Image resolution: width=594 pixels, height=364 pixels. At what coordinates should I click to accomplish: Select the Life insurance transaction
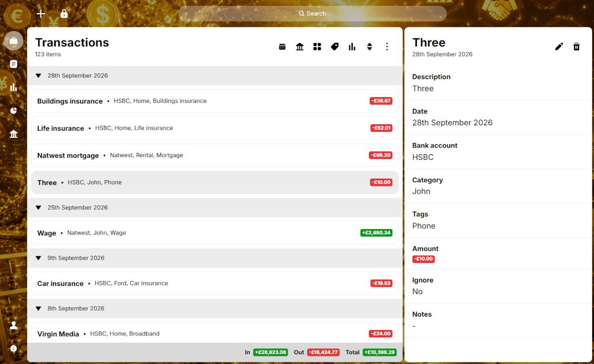215,128
